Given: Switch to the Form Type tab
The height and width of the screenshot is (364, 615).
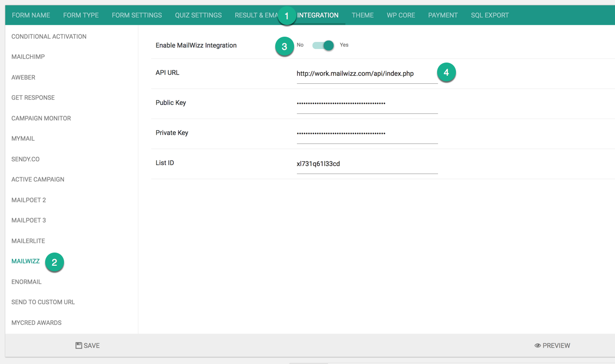Looking at the screenshot, I should (81, 15).
